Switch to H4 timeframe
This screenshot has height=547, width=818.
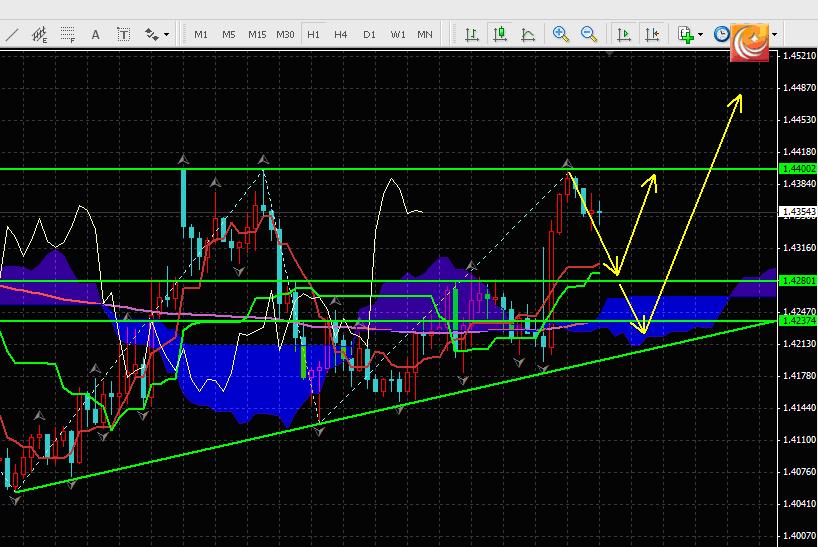(341, 35)
